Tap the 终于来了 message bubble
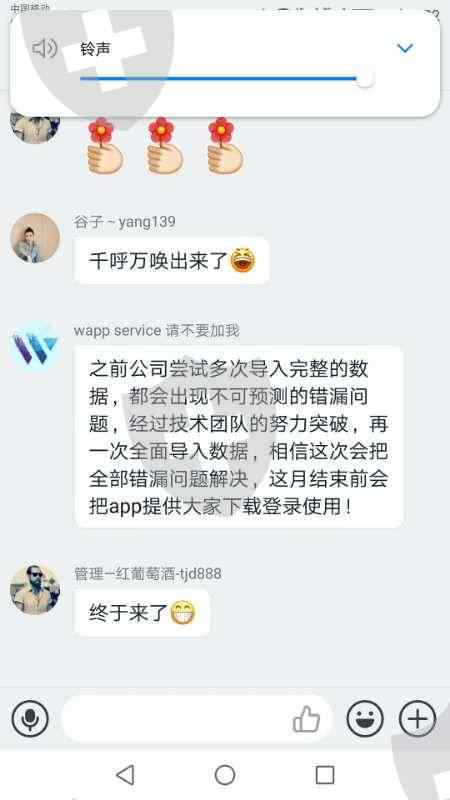Image resolution: width=450 pixels, height=800 pixels. [142, 613]
